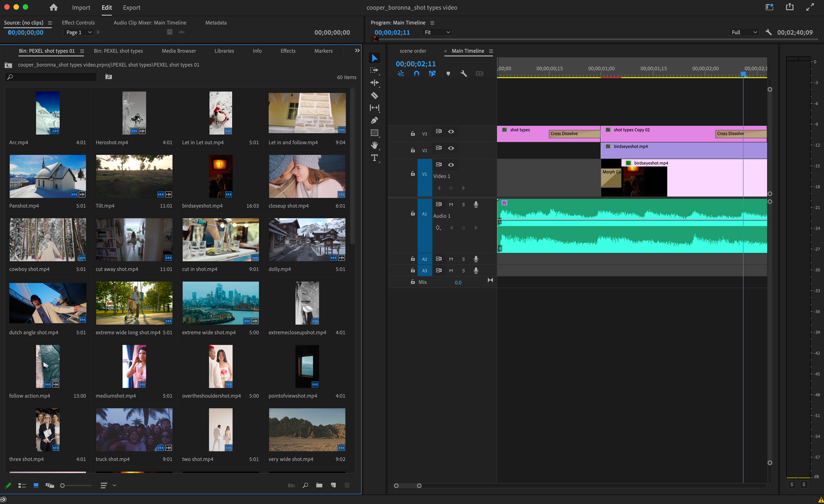Open the Fit zoom level dropdown
The width and height of the screenshot is (824, 504).
click(x=437, y=32)
